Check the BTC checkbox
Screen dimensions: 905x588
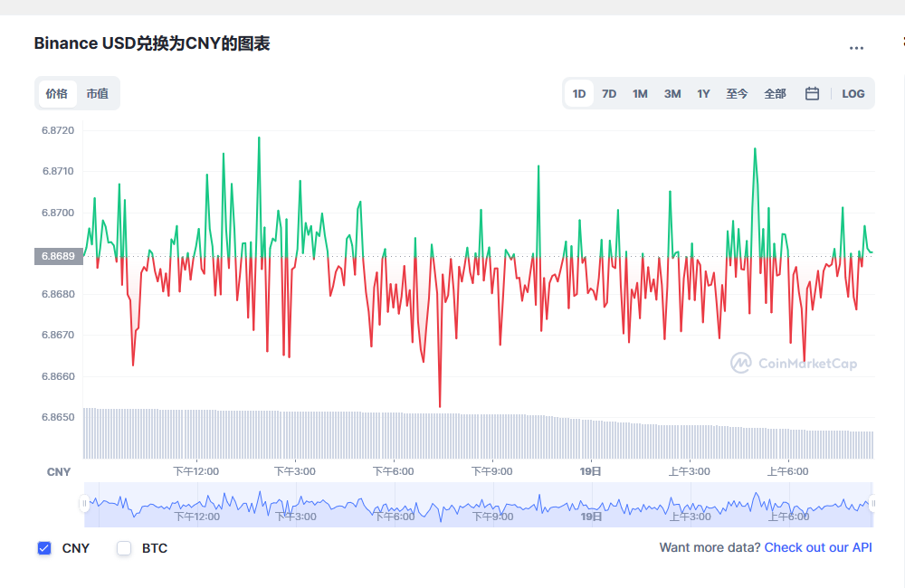[x=124, y=548]
